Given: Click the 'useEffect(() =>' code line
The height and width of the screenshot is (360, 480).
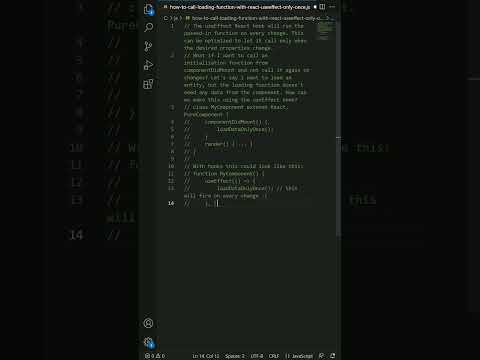Looking at the screenshot, I should pos(220,181).
